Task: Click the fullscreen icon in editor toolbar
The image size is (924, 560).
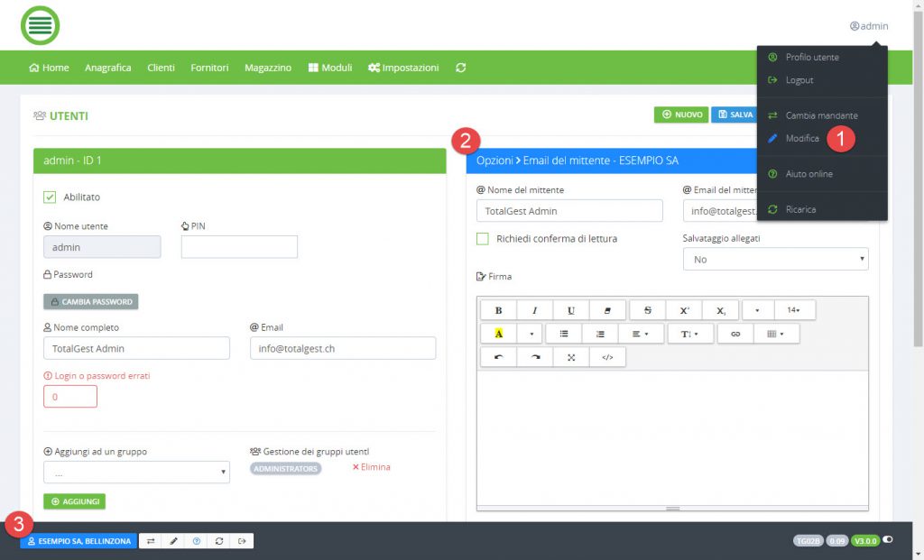Action: (571, 357)
